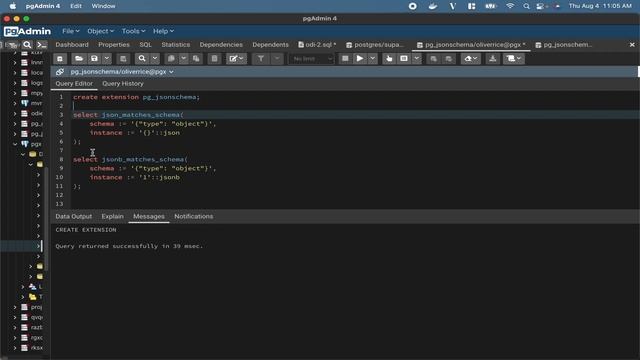Switch to the odi-2.sql tab

(318, 44)
